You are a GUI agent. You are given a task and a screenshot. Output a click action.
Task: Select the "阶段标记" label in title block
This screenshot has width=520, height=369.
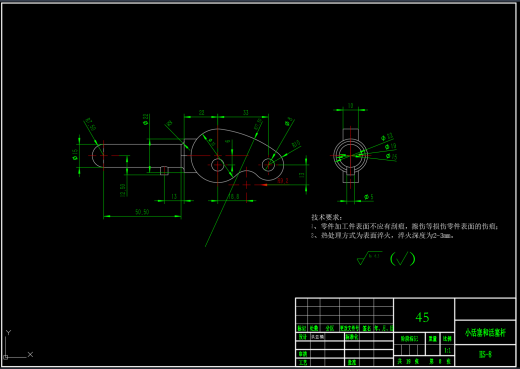pyautogui.click(x=409, y=339)
